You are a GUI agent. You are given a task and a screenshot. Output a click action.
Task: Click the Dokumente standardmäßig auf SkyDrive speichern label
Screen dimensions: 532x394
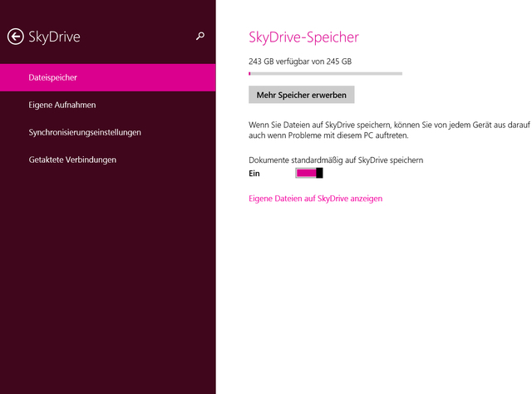pyautogui.click(x=337, y=160)
